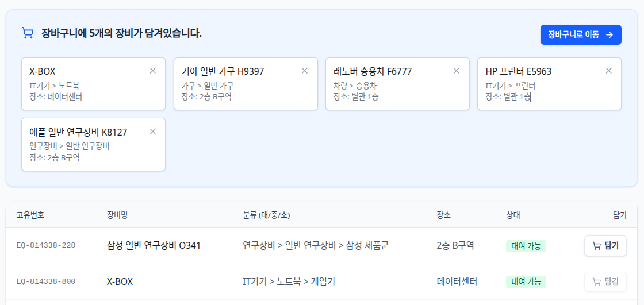Click the disabled 담김 button for X-BOX
Screen dimensions: 644x305
click(605, 282)
